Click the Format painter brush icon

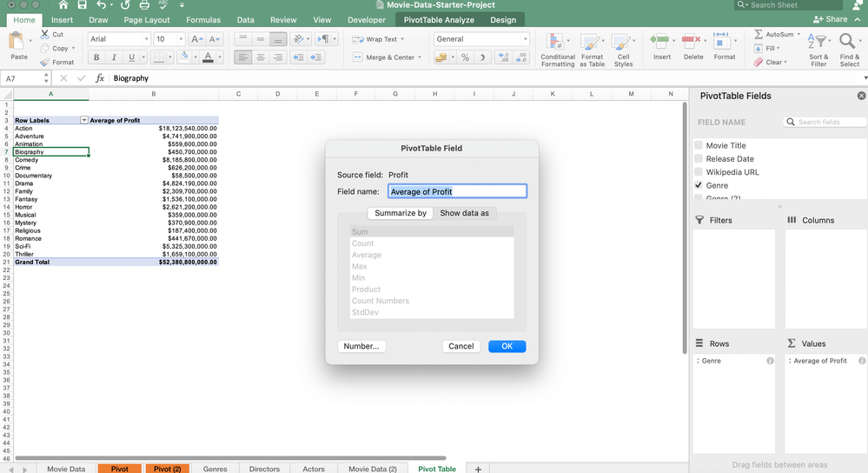[45, 62]
